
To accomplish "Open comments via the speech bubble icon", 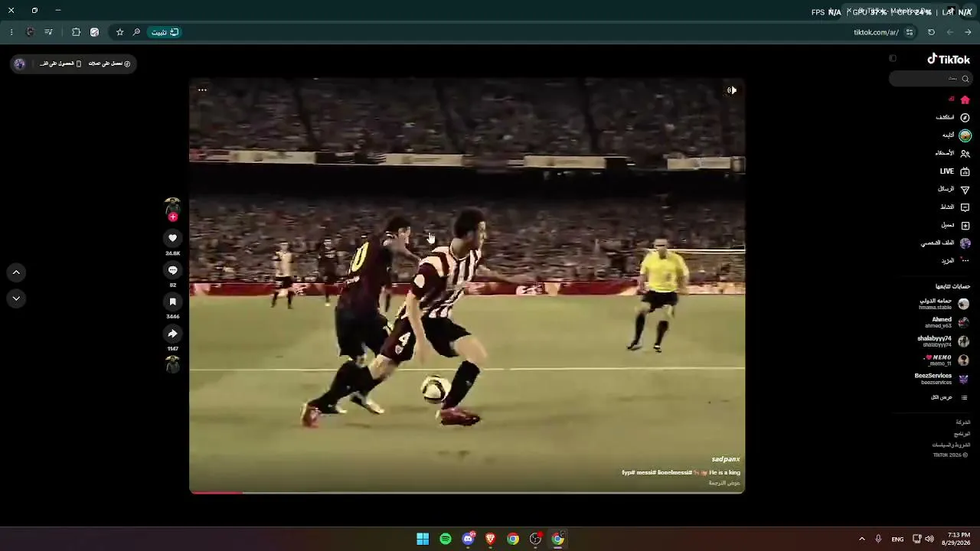I will point(172,270).
